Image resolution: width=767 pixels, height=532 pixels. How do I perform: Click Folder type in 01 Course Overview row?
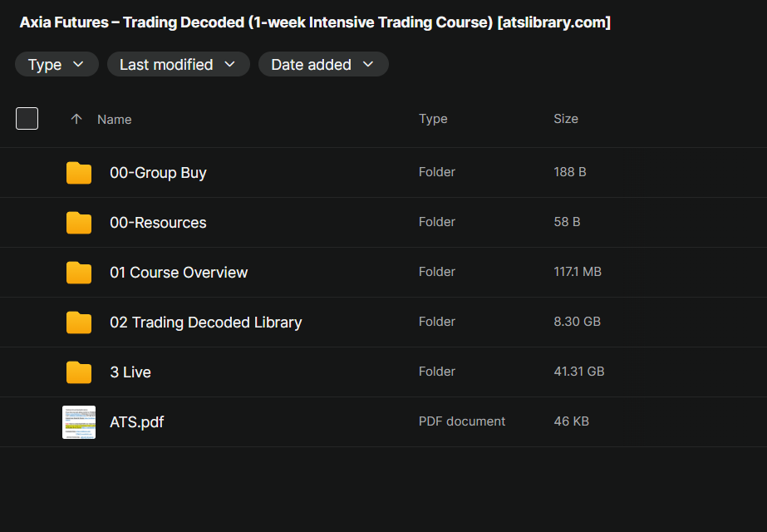pyautogui.click(x=437, y=272)
